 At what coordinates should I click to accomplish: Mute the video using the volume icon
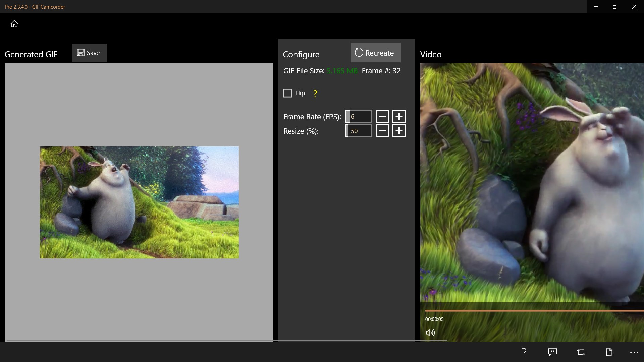tap(430, 333)
